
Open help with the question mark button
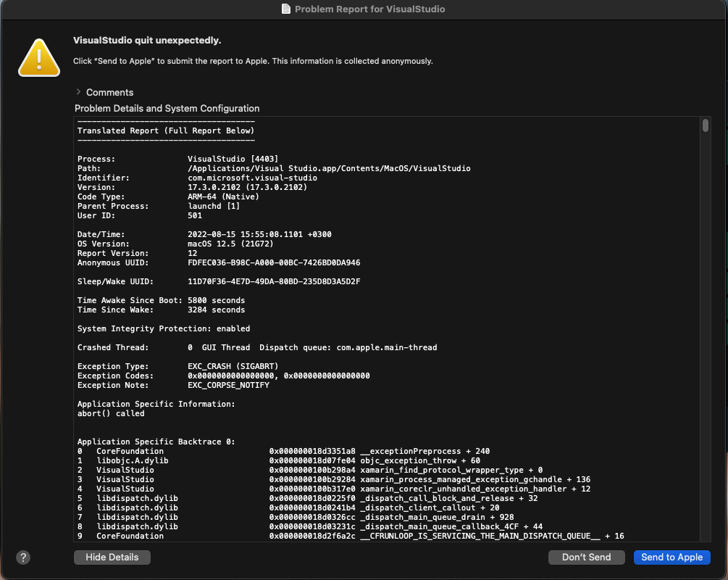tap(23, 558)
